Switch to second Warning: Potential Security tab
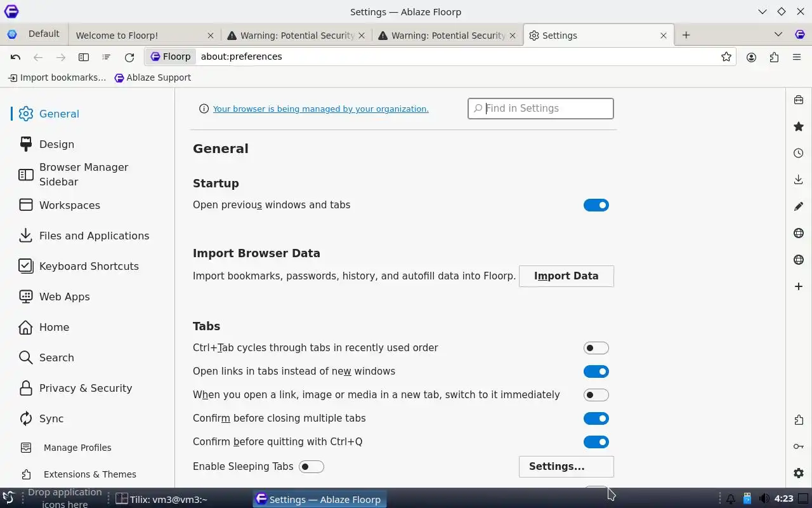This screenshot has height=508, width=812. pyautogui.click(x=447, y=35)
